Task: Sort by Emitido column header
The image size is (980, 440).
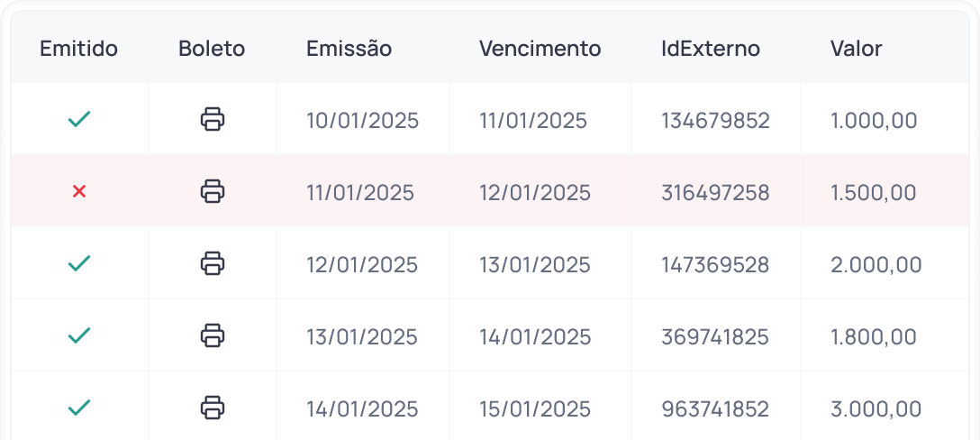Action: click(x=79, y=49)
